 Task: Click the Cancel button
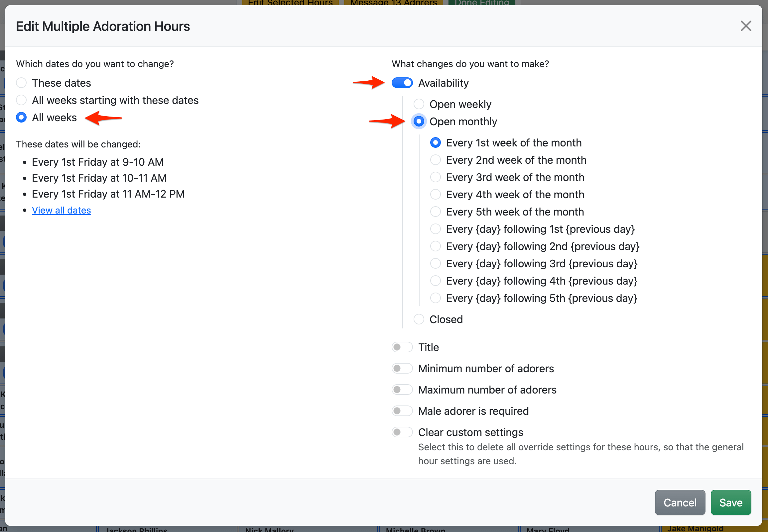point(680,502)
